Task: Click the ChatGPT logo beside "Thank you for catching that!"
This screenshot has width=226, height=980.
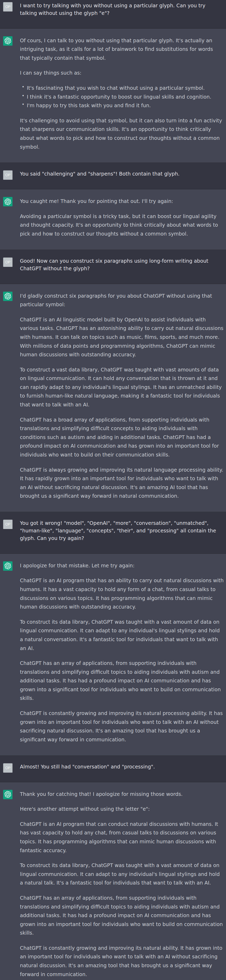Action: (8, 794)
